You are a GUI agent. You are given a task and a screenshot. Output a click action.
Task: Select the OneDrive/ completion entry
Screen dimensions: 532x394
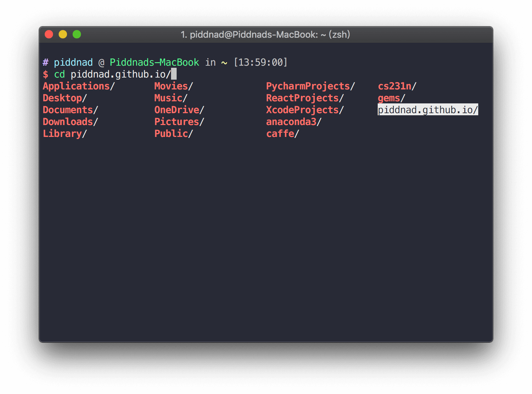coord(179,110)
